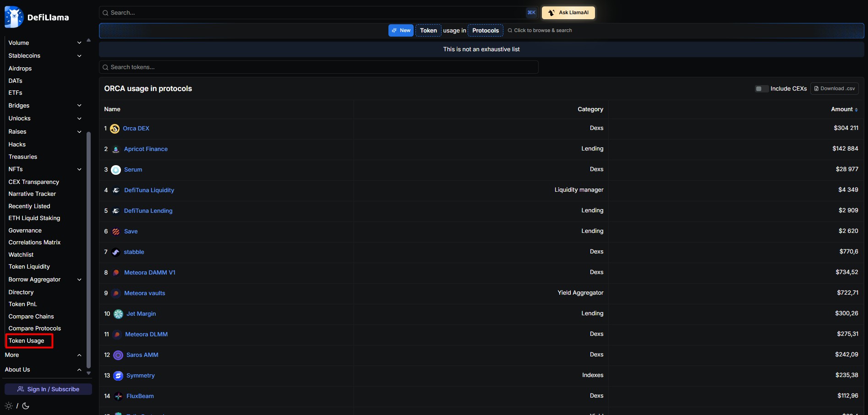
Task: Click the DefiLlama logo icon
Action: (x=14, y=17)
